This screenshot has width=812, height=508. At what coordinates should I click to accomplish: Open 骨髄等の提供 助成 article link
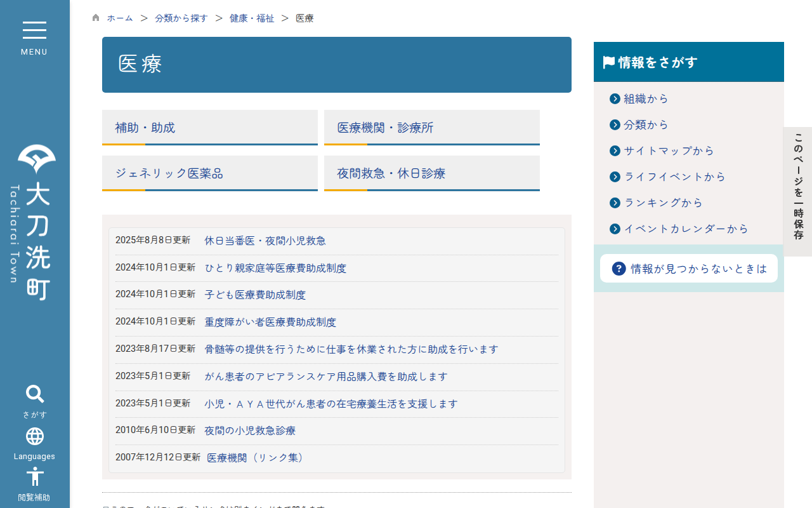click(x=351, y=349)
